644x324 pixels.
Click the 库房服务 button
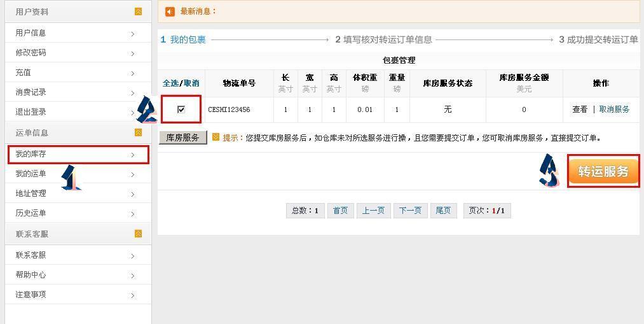click(x=182, y=137)
